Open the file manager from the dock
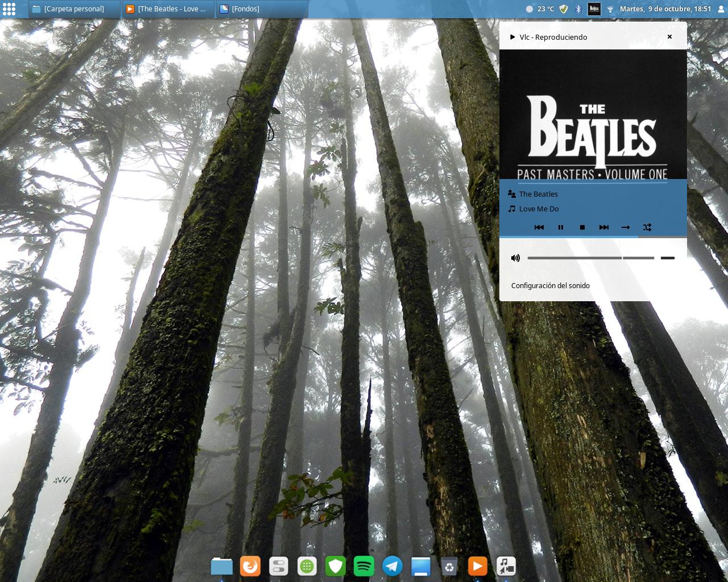The height and width of the screenshot is (582, 728). coord(222,566)
